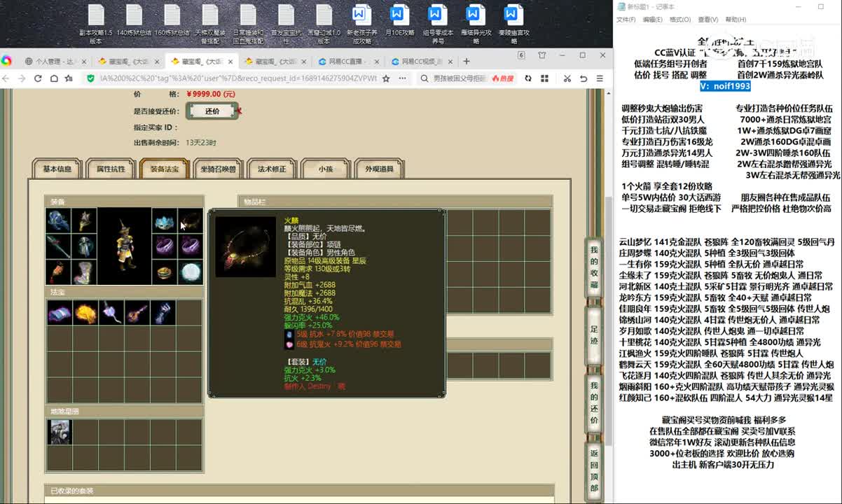
Task: Open the browser skin shirt icon
Action: coord(542,55)
